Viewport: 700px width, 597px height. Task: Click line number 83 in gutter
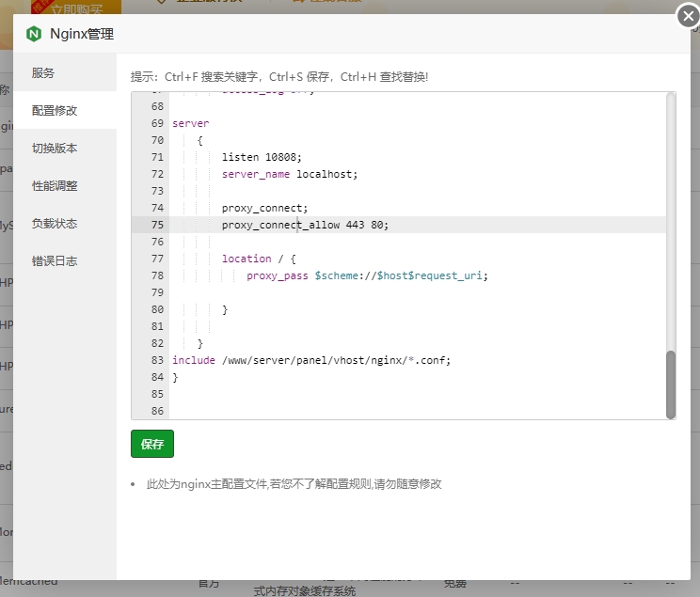coord(157,360)
